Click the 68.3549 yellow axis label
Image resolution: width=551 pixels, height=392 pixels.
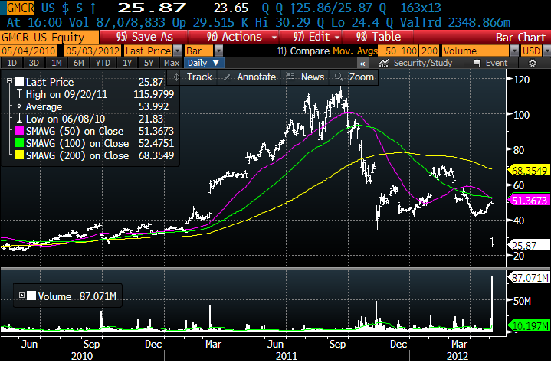click(x=530, y=171)
